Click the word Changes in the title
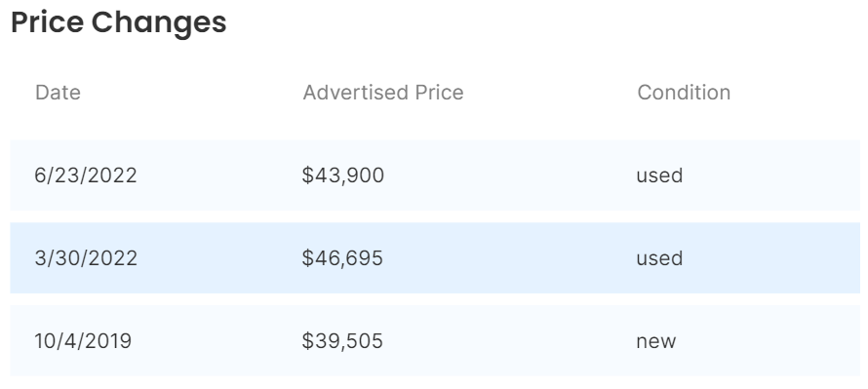The image size is (868, 389). (x=159, y=23)
